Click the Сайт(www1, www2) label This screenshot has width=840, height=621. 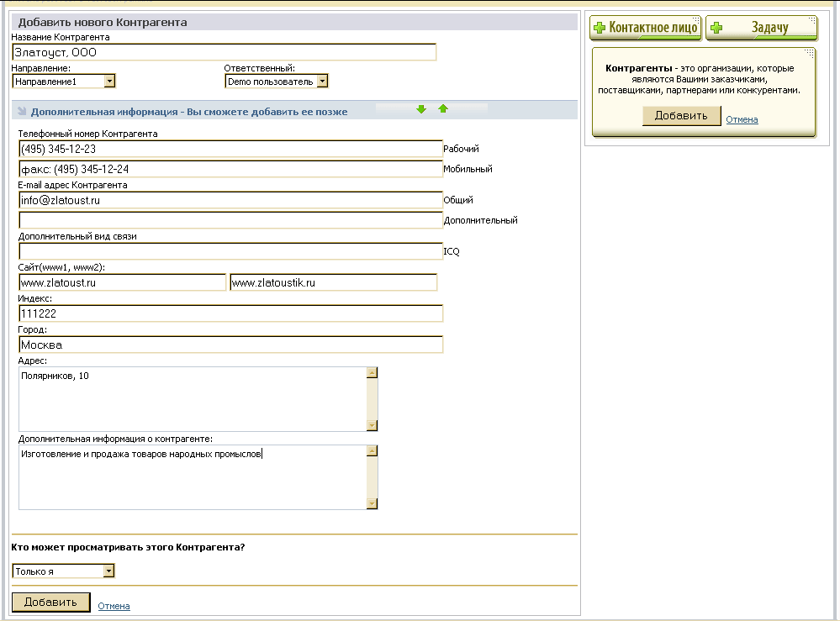61,268
